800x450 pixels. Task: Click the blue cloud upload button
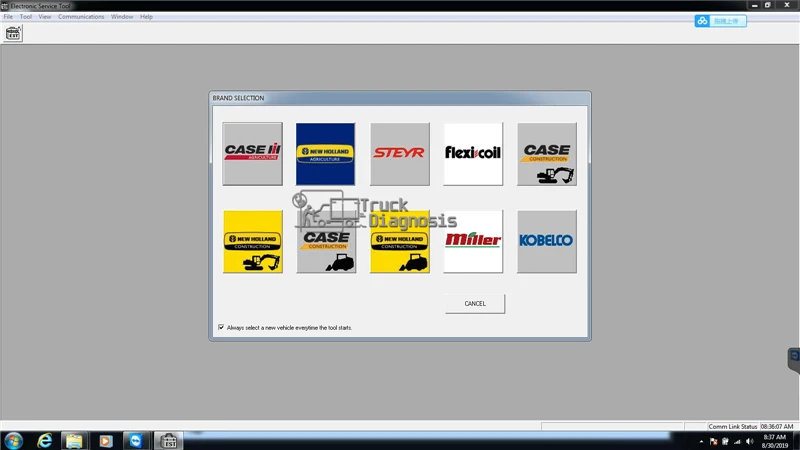click(720, 21)
